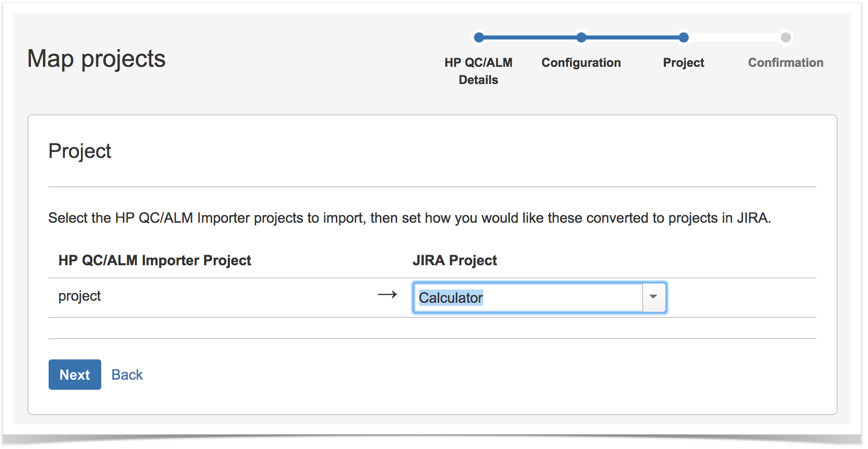Click the 'project' row name
This screenshot has height=449, width=868.
(80, 296)
